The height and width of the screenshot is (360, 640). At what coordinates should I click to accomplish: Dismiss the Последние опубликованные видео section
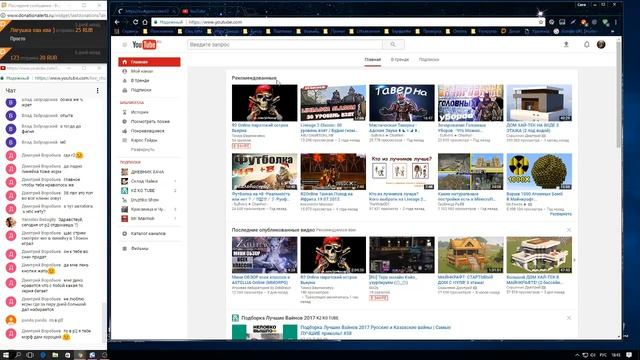coord(569,230)
